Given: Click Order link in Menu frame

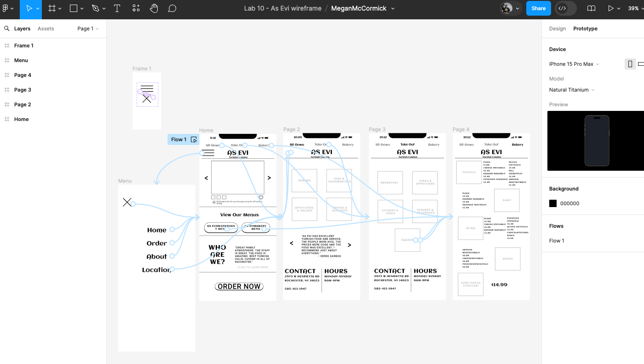Looking at the screenshot, I should 156,243.
